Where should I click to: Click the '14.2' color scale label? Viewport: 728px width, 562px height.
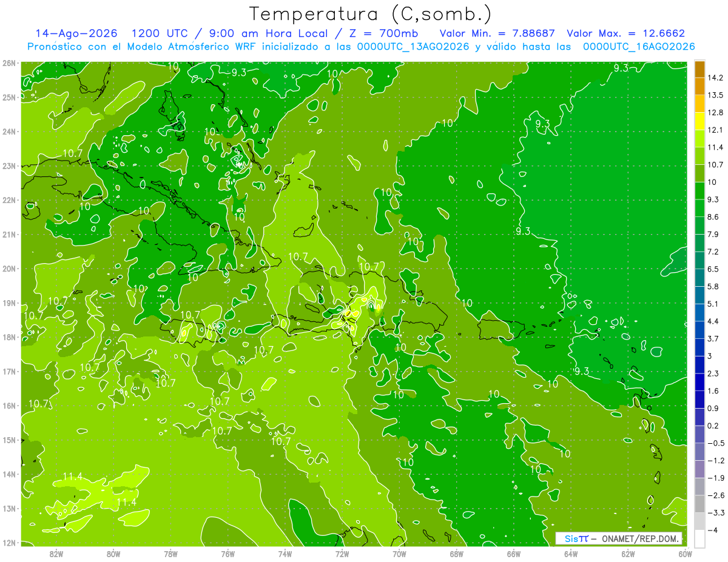[x=715, y=78]
